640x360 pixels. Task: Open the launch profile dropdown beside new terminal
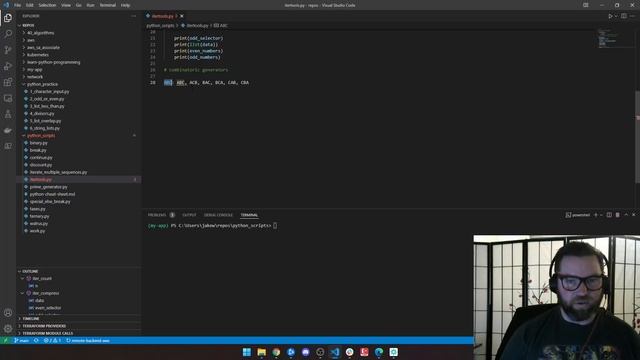click(601, 215)
